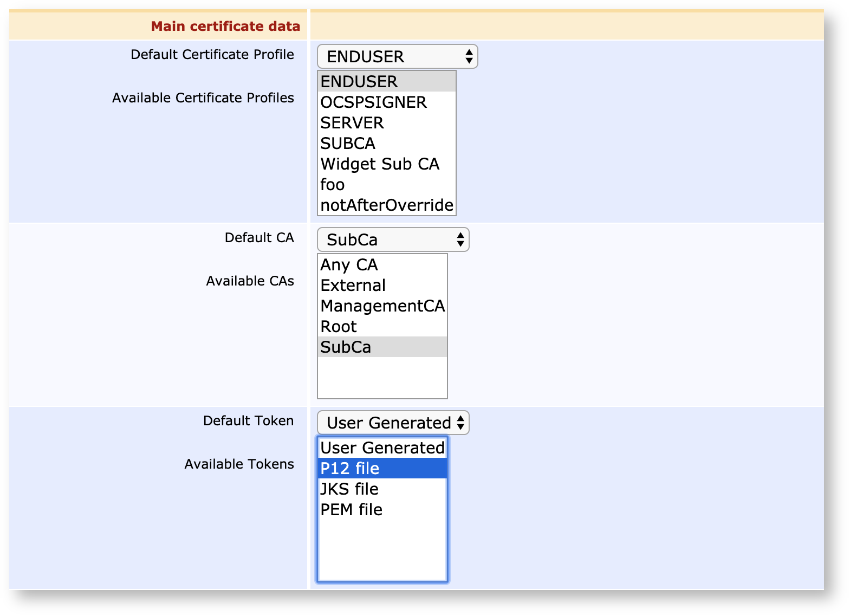Open the Default CA dropdown
Viewport: 850px width, 616px height.
point(393,239)
